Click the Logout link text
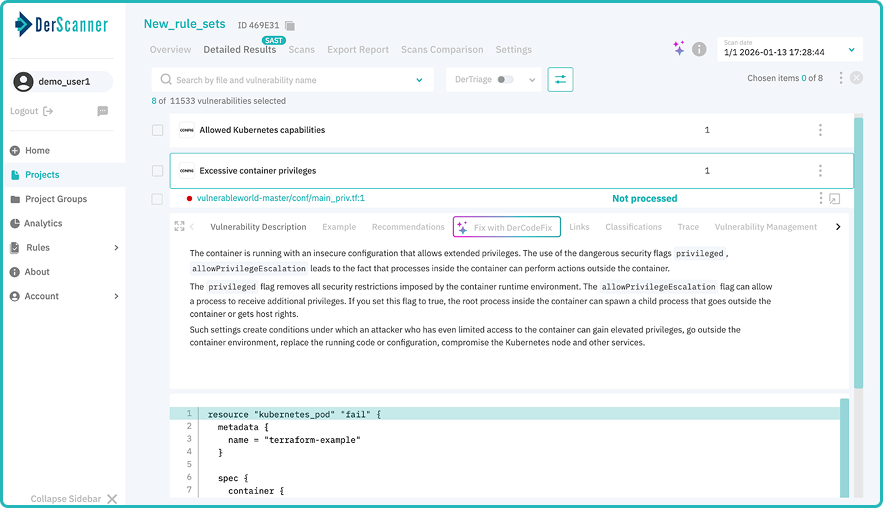Screen dimensions: 883x508 [24, 111]
